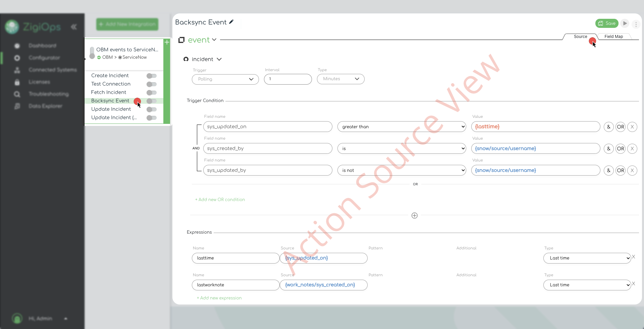The width and height of the screenshot is (644, 329).
Task: Add AND condition to the sys_created_by row
Action: point(608,149)
